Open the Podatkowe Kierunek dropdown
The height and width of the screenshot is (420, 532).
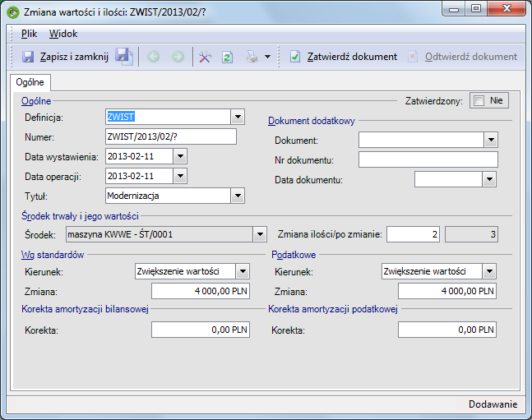tap(489, 271)
